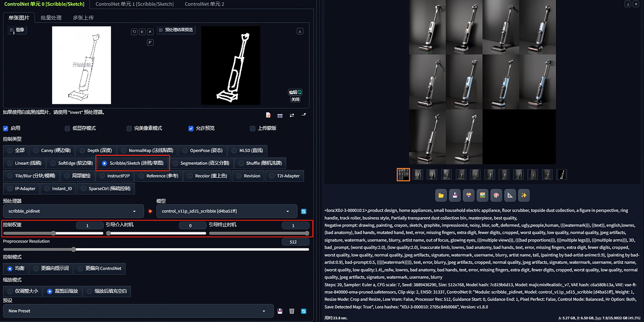644x322 pixels.
Task: Refresh the presets list
Action: (304, 311)
